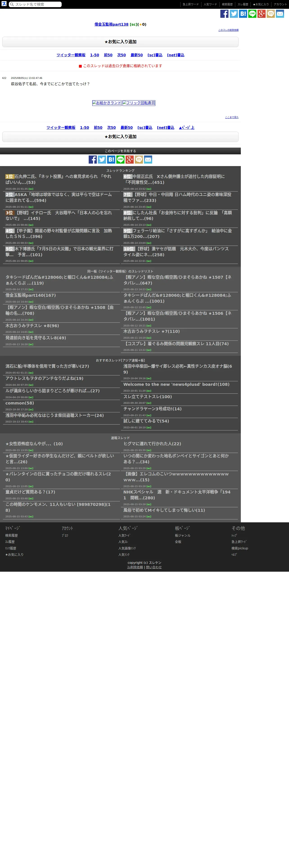Go to upper 1-50 posts link

click(x=95, y=55)
